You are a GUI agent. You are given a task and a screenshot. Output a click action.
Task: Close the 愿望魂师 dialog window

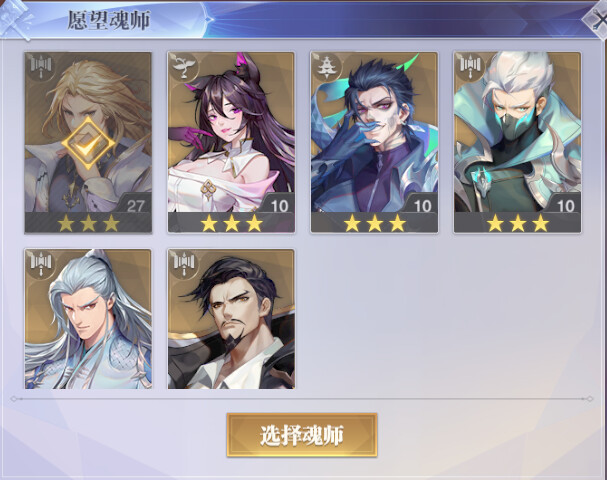click(x=596, y=19)
